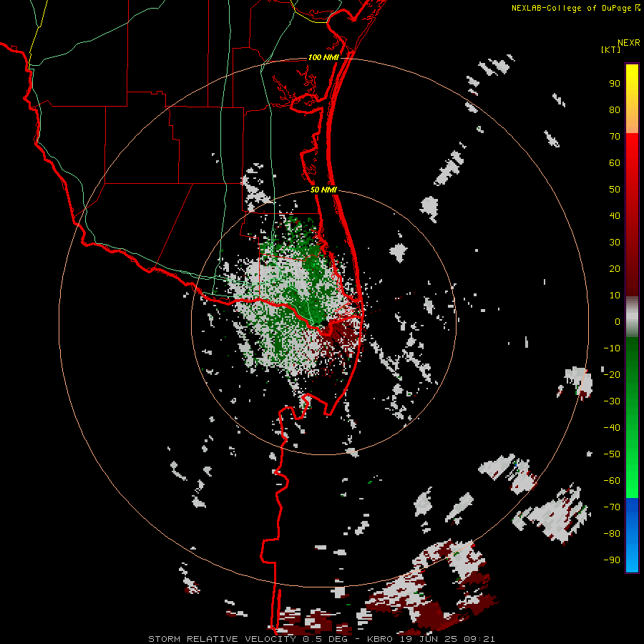Click the 10 value on velocity scale
Viewport: 644px width, 644px height.
point(615,296)
